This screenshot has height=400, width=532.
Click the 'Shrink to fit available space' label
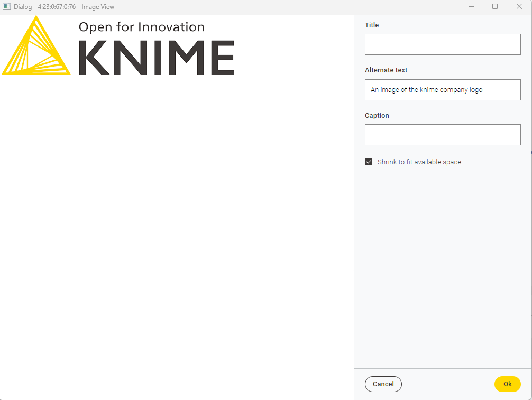419,162
